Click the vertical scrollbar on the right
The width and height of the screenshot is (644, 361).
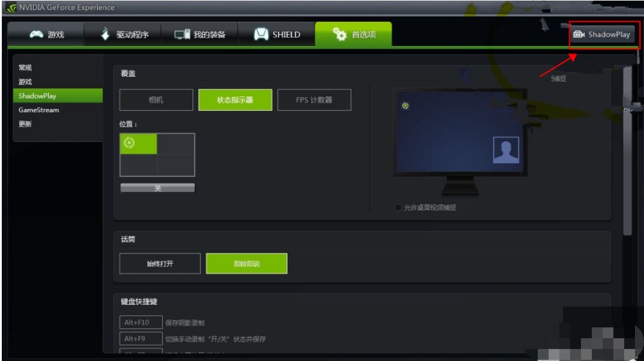627,152
